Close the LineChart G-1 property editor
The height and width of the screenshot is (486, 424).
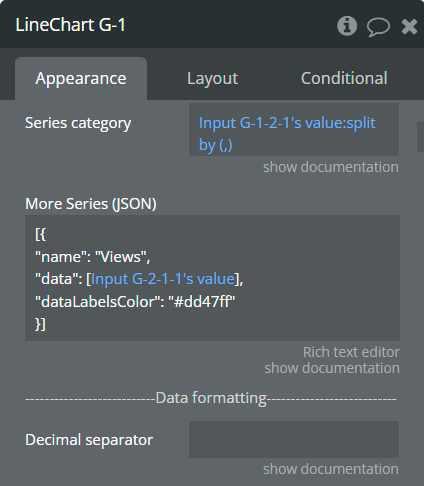click(409, 26)
